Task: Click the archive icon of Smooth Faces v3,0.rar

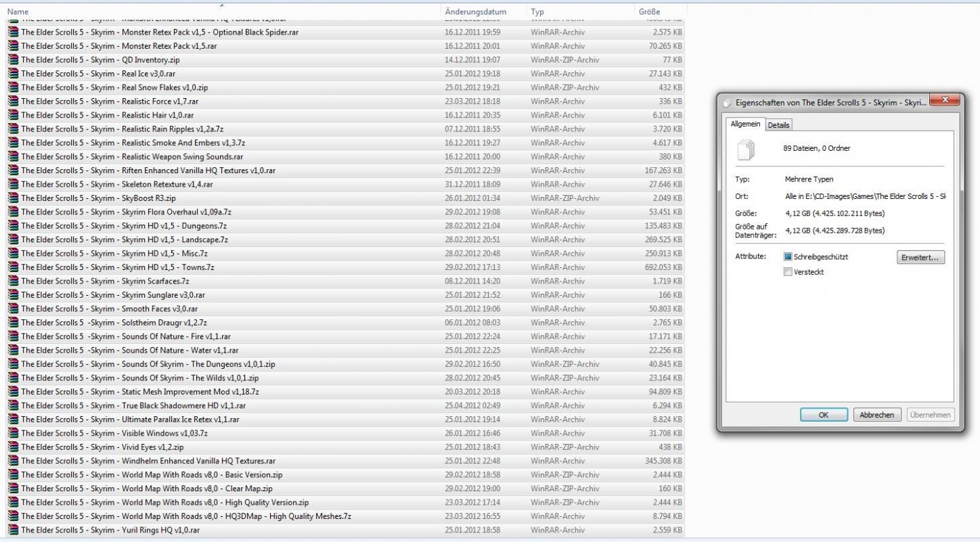Action: (13, 309)
